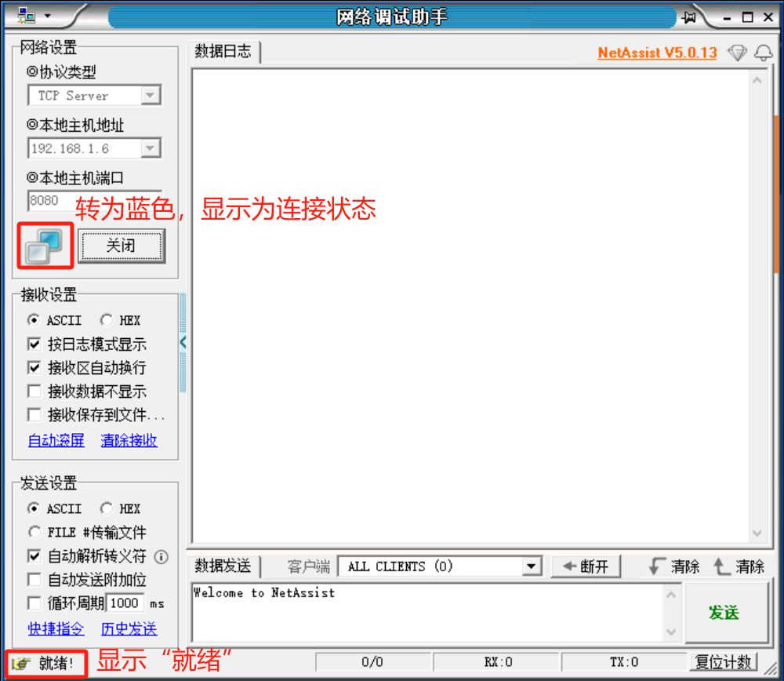Viewport: 784px width, 681px height.
Task: Click the send box scrollbar down arrow
Action: [671, 632]
